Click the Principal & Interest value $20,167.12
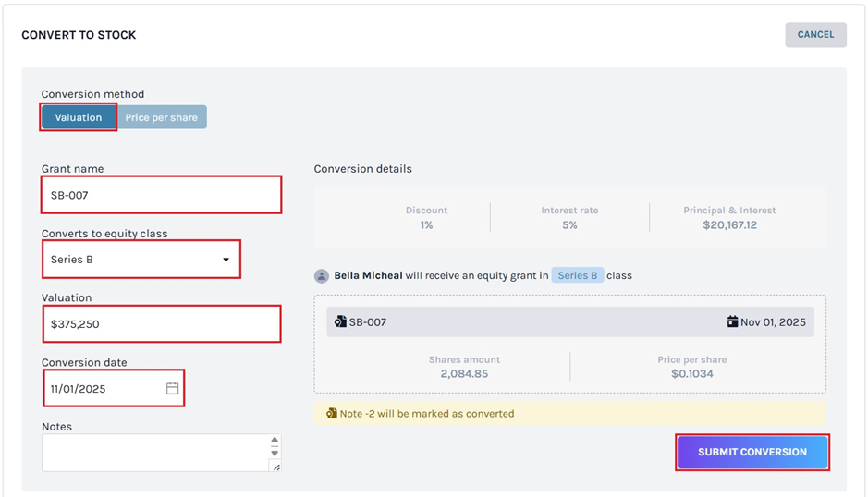868x497 pixels. coord(729,224)
